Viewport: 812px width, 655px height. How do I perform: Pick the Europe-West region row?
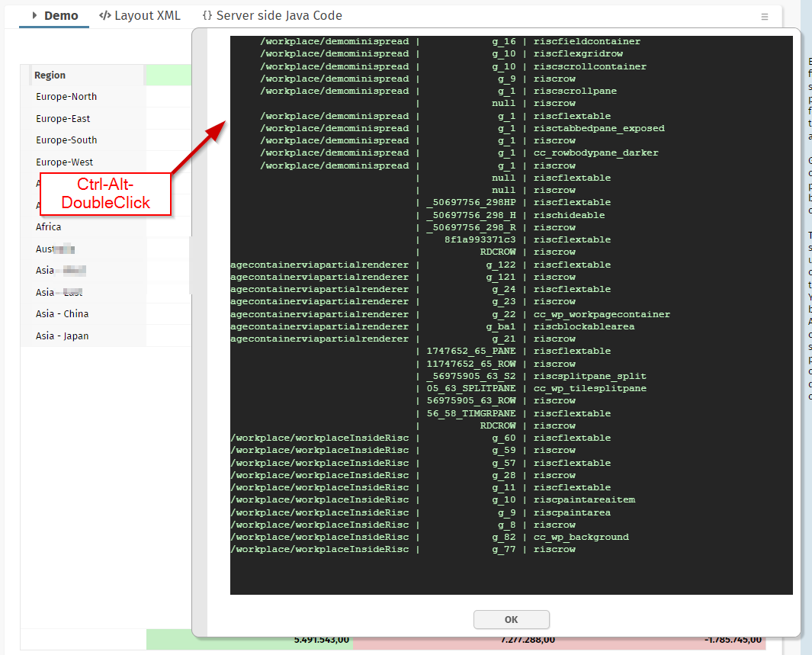(x=65, y=162)
